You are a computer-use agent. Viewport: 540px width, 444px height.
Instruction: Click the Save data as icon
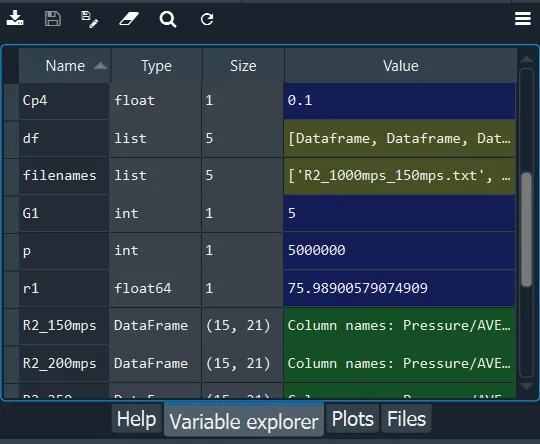(90, 19)
